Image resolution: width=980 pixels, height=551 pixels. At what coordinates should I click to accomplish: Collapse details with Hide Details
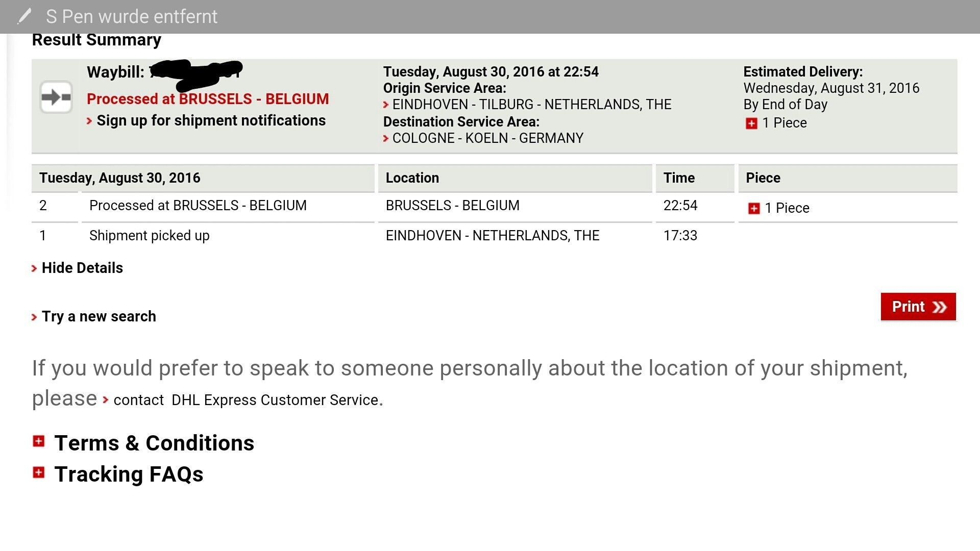point(82,268)
